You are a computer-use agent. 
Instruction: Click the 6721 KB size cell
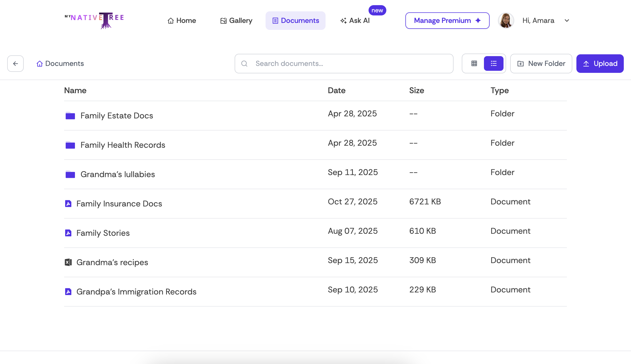(x=425, y=202)
